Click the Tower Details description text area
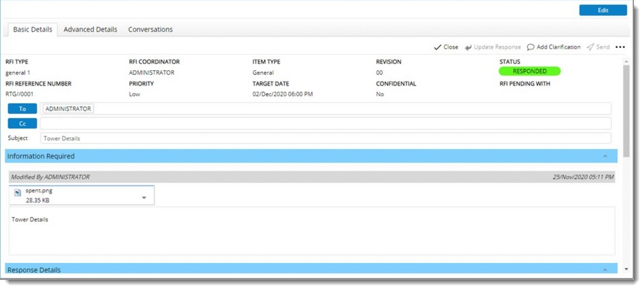Screen dimensions: 644x290 (x=311, y=231)
